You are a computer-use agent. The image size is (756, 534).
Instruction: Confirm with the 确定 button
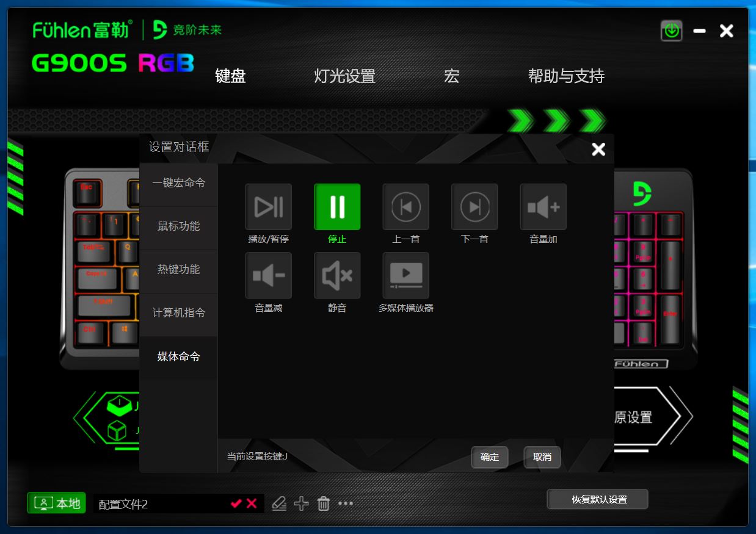[490, 457]
